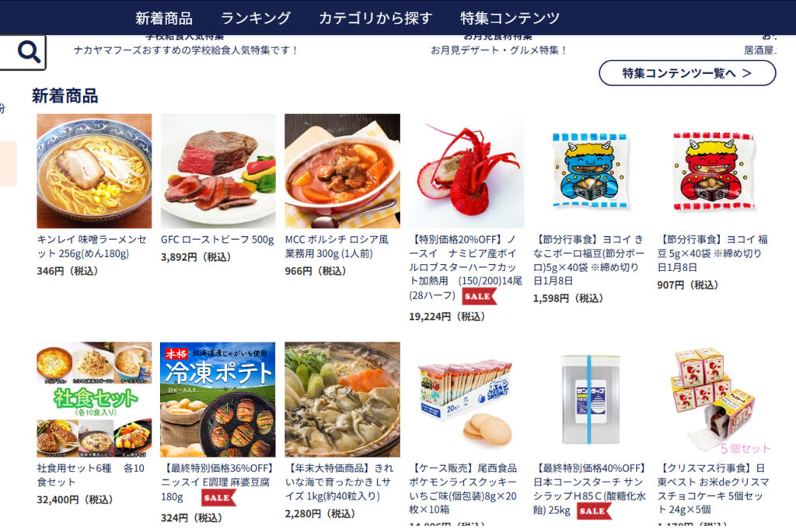796x532 pixels.
Task: Select カテゴリから探す in the navigation bar
Action: point(375,19)
